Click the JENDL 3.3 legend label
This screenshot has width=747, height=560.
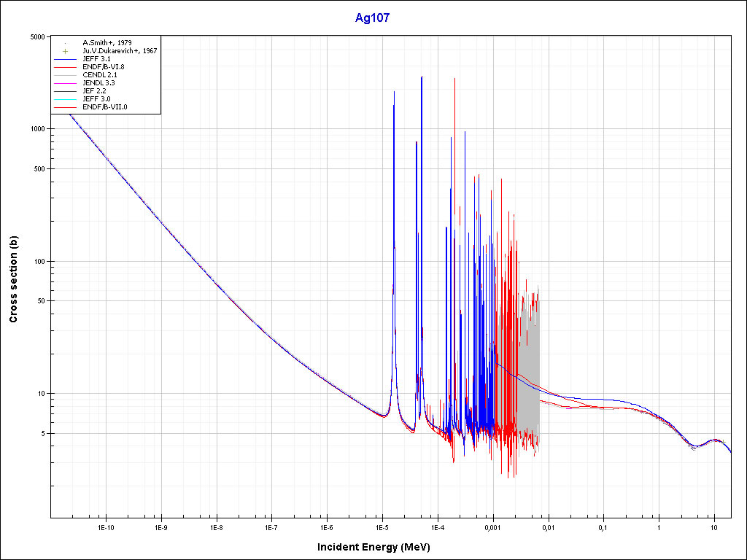(x=98, y=83)
